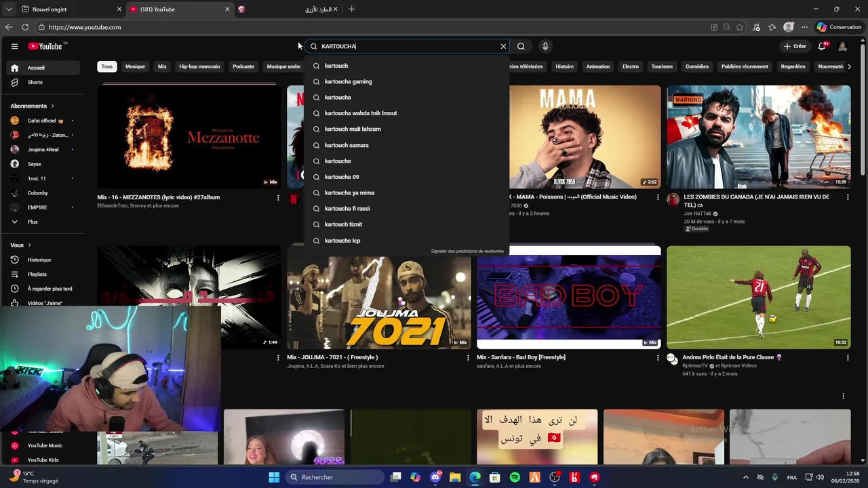Choose suggestion 'kartouch tiznit'
Viewport: 868px width, 488px height.
[x=407, y=224]
